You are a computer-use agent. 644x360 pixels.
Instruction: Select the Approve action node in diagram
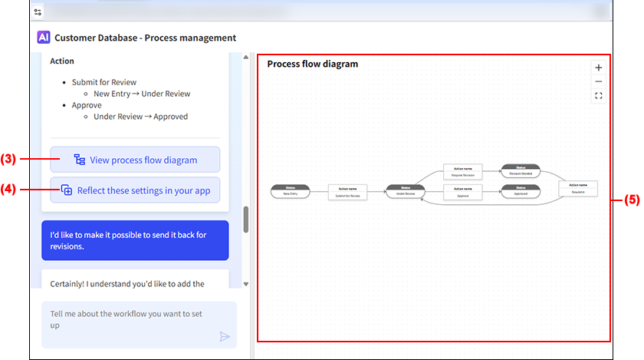[462, 192]
